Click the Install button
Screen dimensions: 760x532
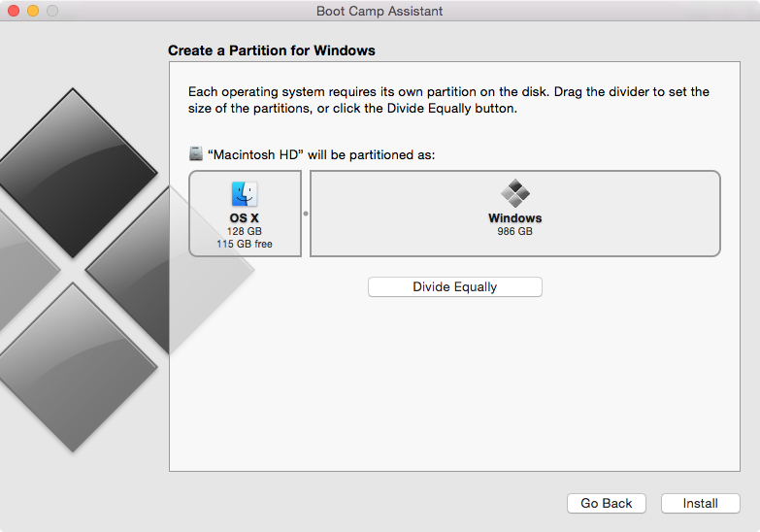point(701,504)
